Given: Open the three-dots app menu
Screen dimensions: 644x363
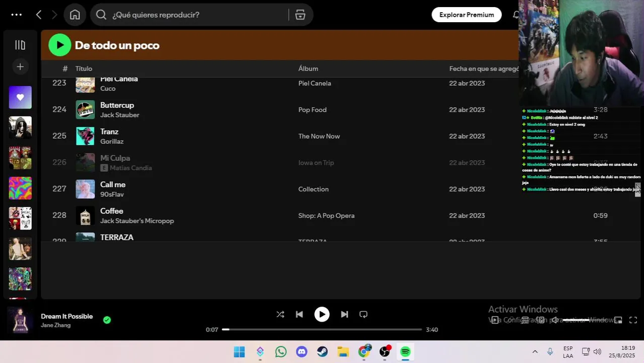Looking at the screenshot, I should (16, 15).
